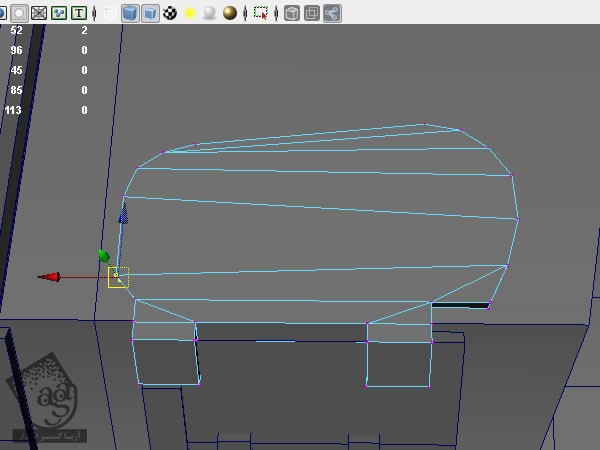600x450 pixels.
Task: Enable Safe Title display (T icon)
Action: pyautogui.click(x=78, y=13)
